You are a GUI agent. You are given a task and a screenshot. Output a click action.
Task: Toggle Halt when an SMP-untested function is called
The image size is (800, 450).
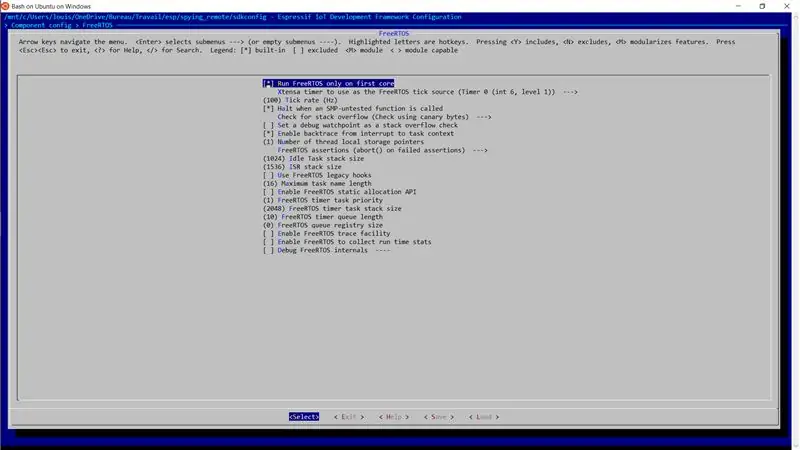point(353,108)
